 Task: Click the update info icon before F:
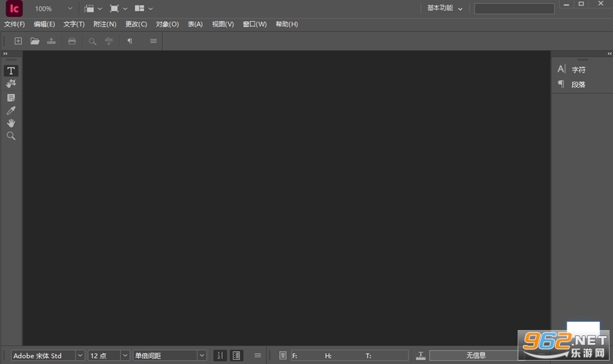pyautogui.click(x=283, y=355)
